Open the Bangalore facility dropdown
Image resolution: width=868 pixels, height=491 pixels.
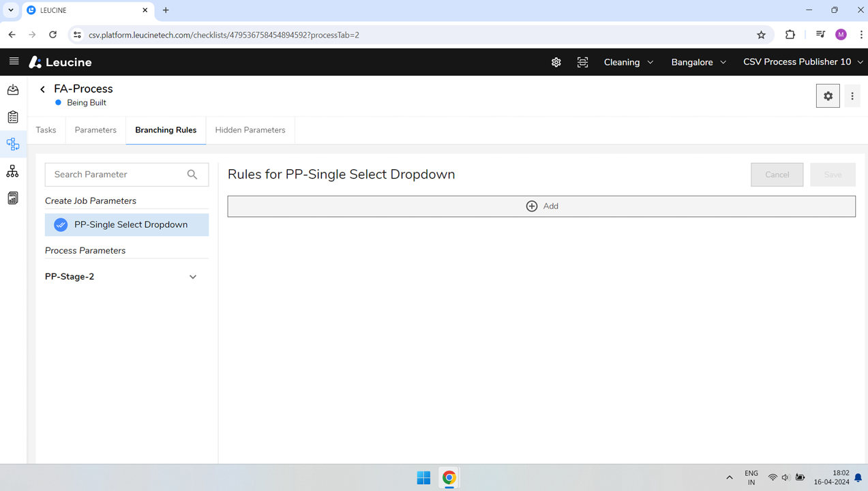[698, 62]
